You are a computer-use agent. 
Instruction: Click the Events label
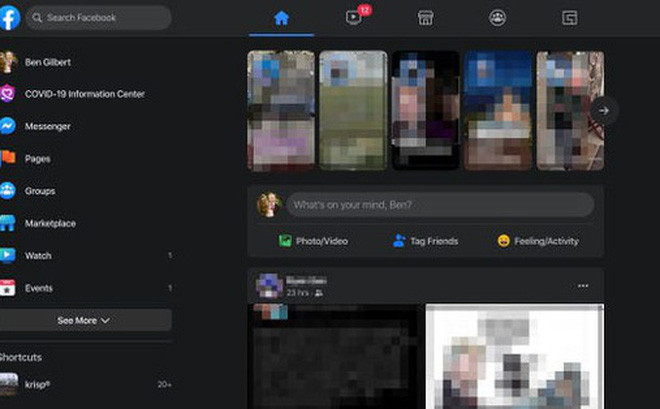[x=39, y=288]
